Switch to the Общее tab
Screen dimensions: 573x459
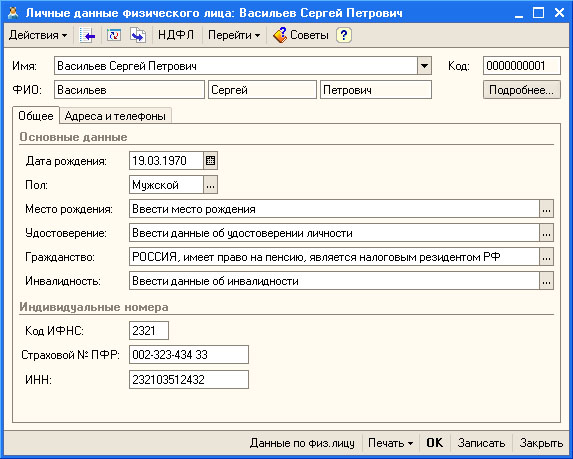36,116
